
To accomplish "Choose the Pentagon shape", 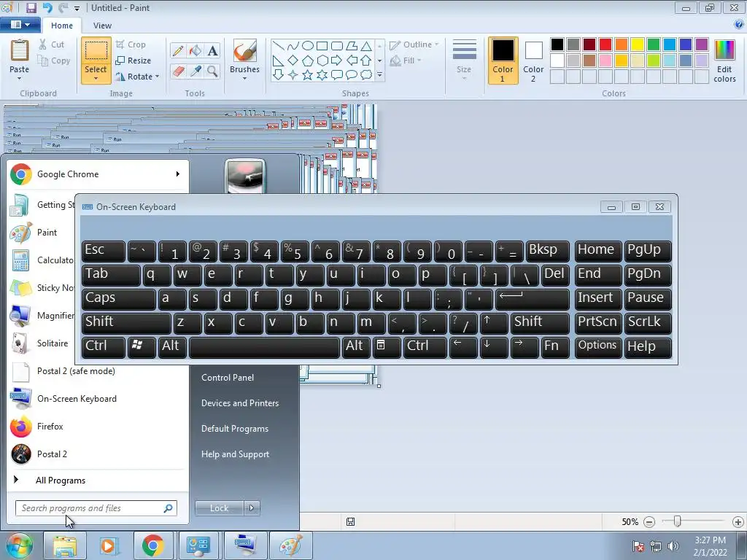I will point(308,61).
